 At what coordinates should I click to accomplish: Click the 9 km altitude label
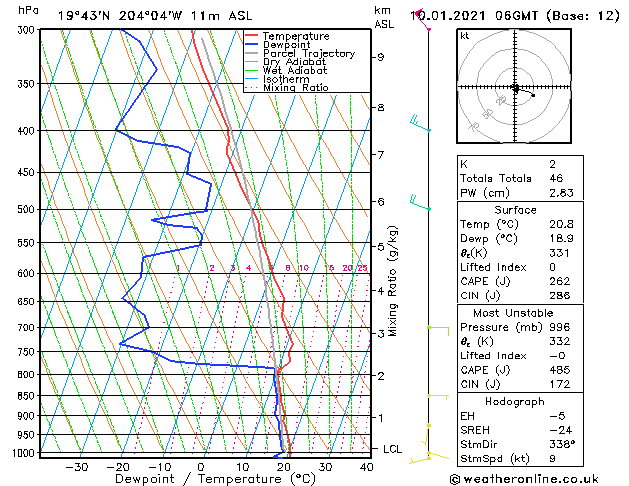(380, 57)
